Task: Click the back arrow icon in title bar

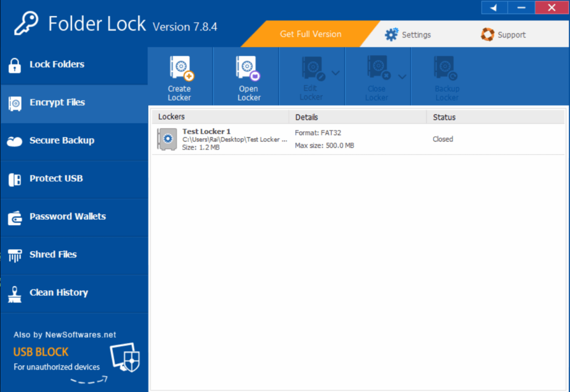Action: coord(494,8)
